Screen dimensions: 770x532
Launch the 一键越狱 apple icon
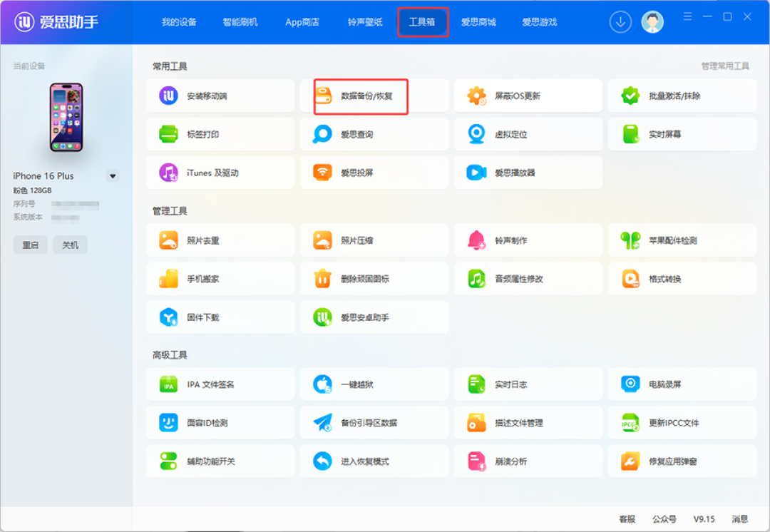click(323, 384)
